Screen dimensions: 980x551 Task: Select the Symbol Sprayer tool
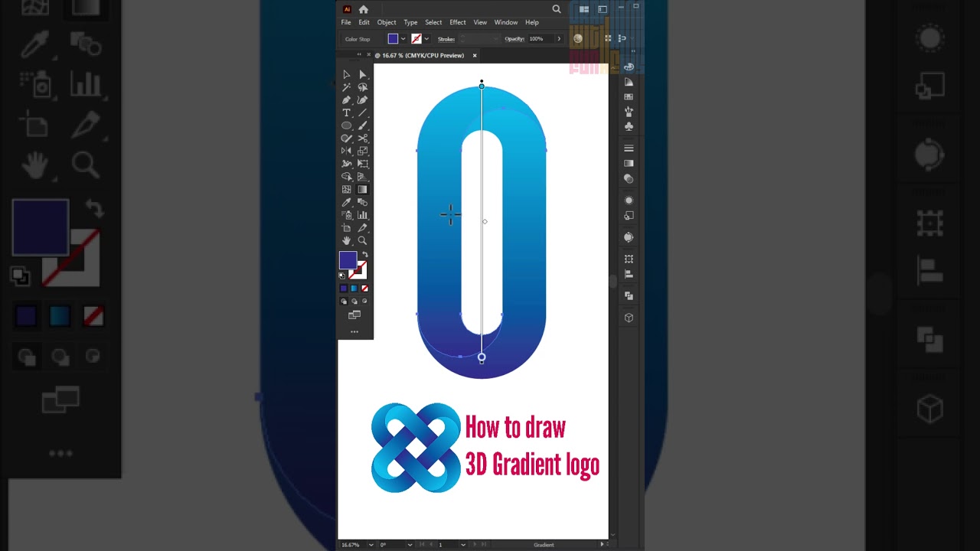(x=346, y=215)
